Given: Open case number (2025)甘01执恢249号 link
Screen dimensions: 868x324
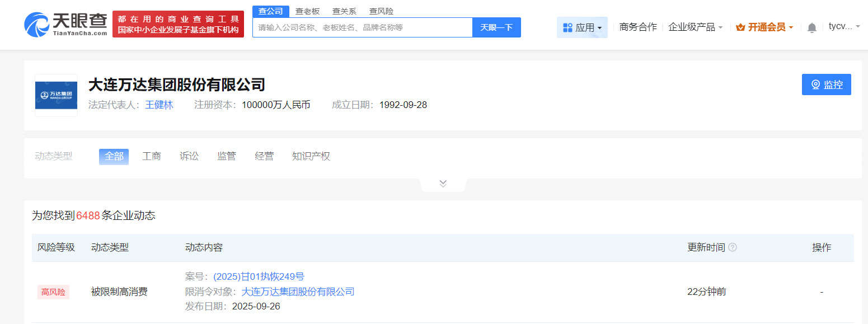Looking at the screenshot, I should point(259,276).
